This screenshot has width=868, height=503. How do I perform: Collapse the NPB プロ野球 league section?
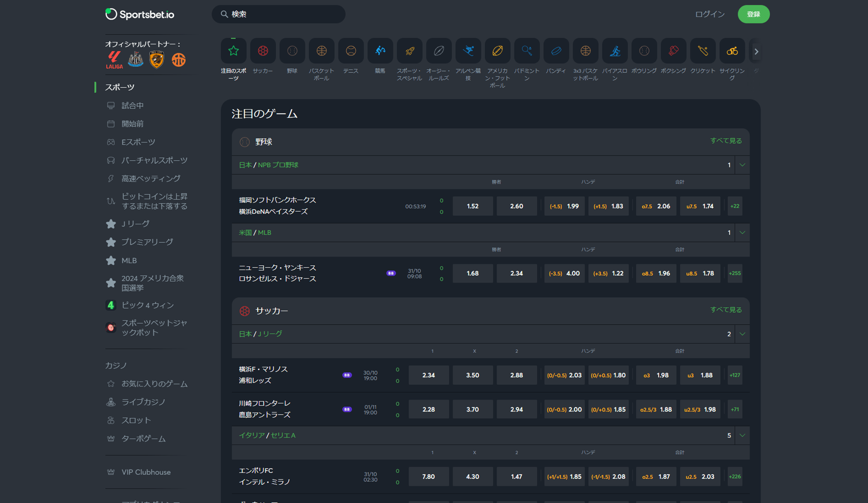coord(742,165)
